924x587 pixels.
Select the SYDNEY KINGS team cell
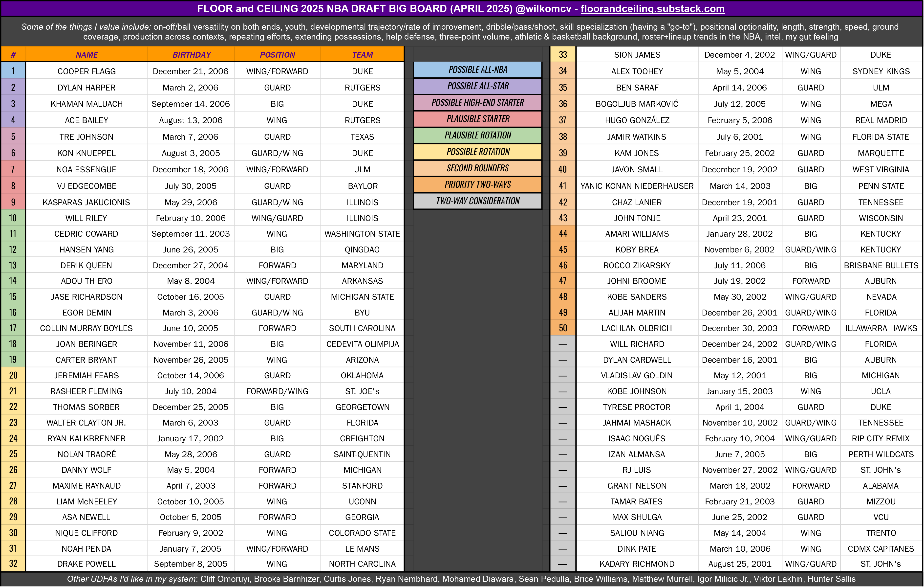[x=881, y=71]
